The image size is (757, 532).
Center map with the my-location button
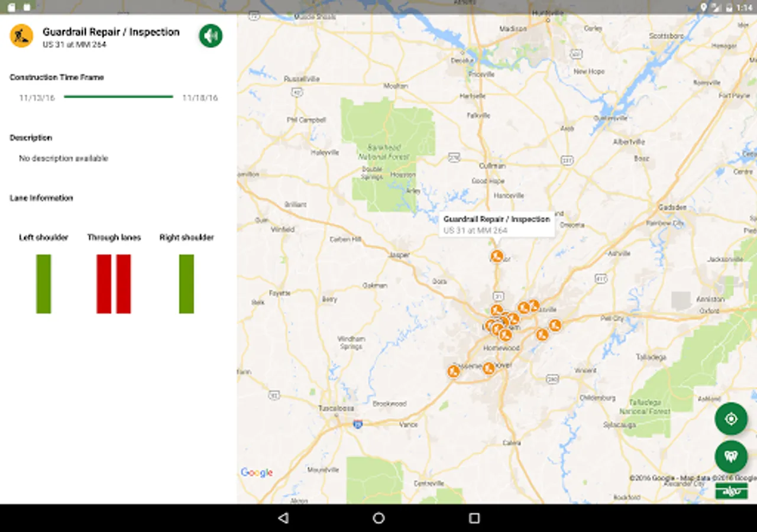[731, 419]
